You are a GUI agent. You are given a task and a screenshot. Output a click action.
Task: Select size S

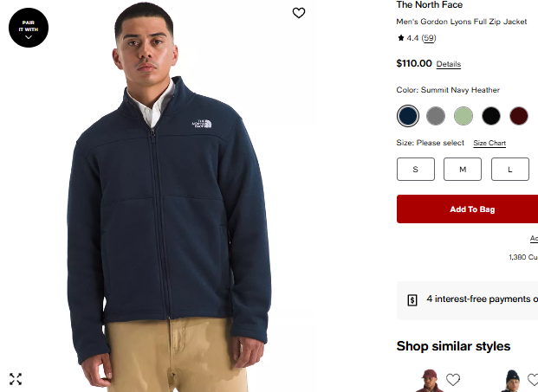point(416,170)
